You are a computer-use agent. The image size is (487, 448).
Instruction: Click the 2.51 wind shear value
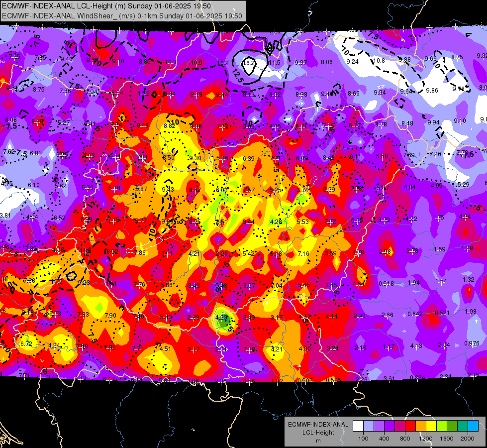(x=221, y=222)
